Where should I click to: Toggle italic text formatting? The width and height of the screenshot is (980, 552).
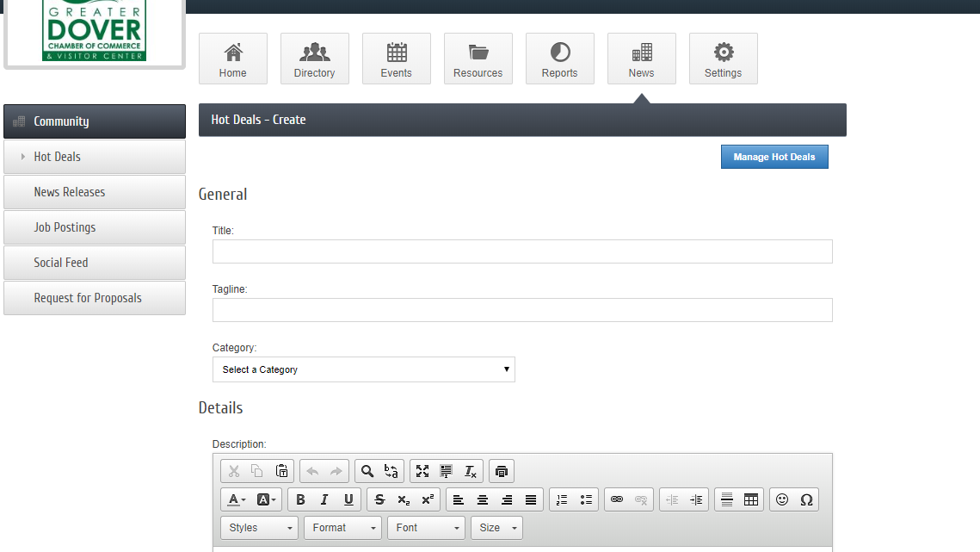point(324,499)
